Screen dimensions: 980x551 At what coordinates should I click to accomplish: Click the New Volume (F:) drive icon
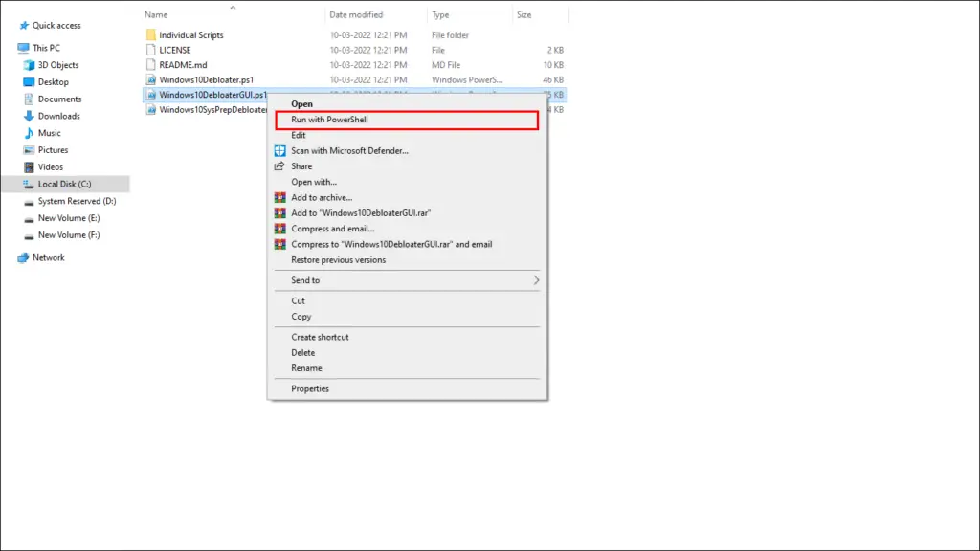click(x=29, y=235)
